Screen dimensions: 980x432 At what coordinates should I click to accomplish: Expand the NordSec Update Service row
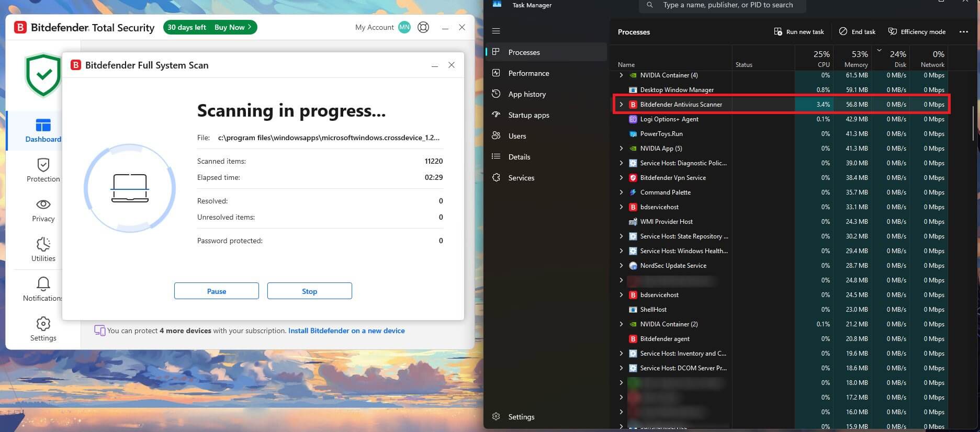coord(621,266)
